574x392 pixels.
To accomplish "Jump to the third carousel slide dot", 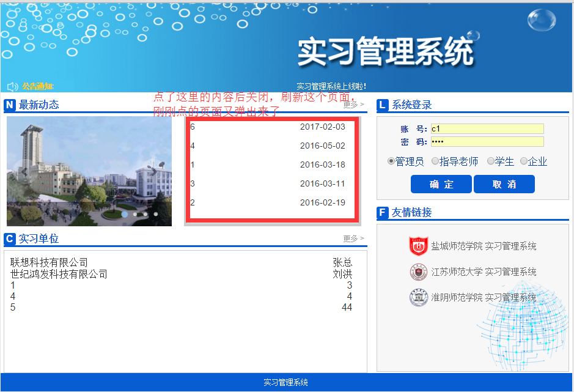I will [x=145, y=214].
